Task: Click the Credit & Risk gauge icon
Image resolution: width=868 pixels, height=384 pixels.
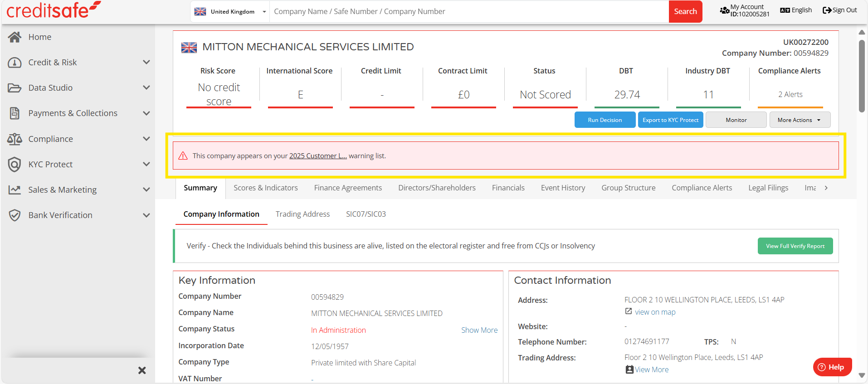Action: coord(15,63)
